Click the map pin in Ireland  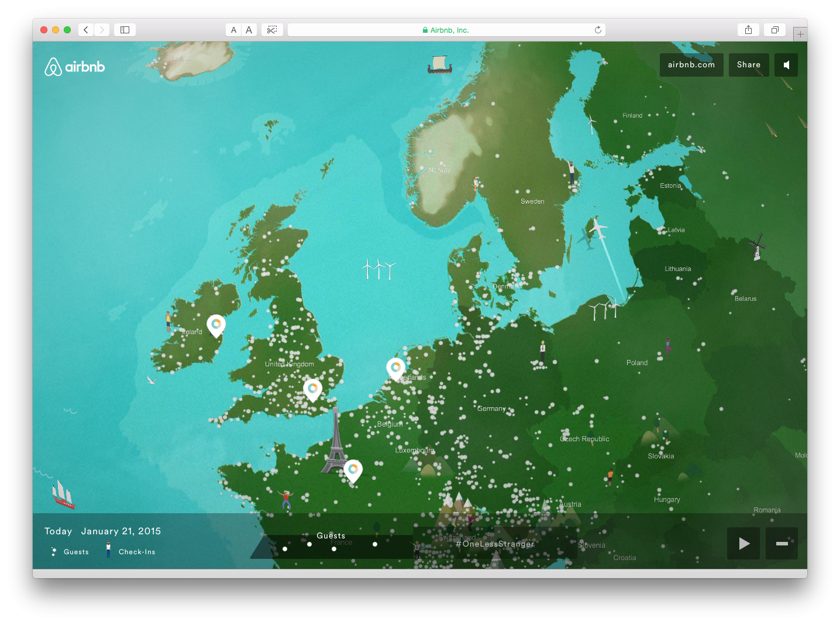[x=216, y=326]
